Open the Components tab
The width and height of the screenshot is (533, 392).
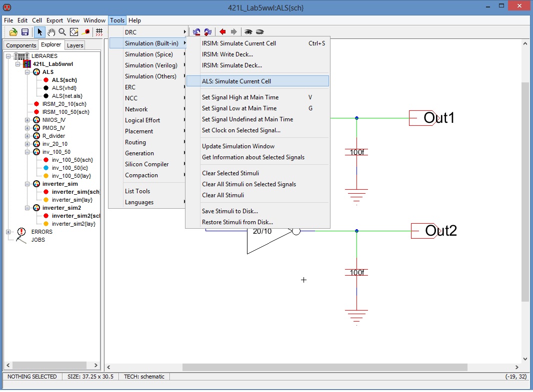click(x=21, y=45)
